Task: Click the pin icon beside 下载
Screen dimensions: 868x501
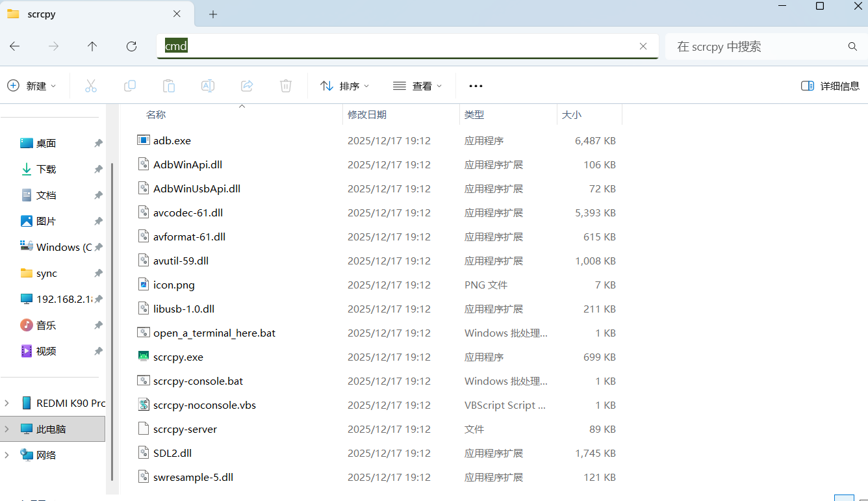Action: coord(98,169)
